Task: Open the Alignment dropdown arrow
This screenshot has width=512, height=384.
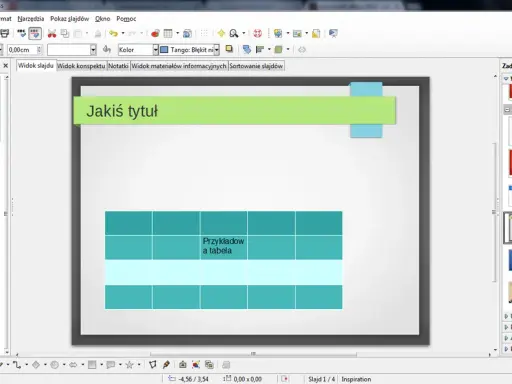Action: [269, 50]
